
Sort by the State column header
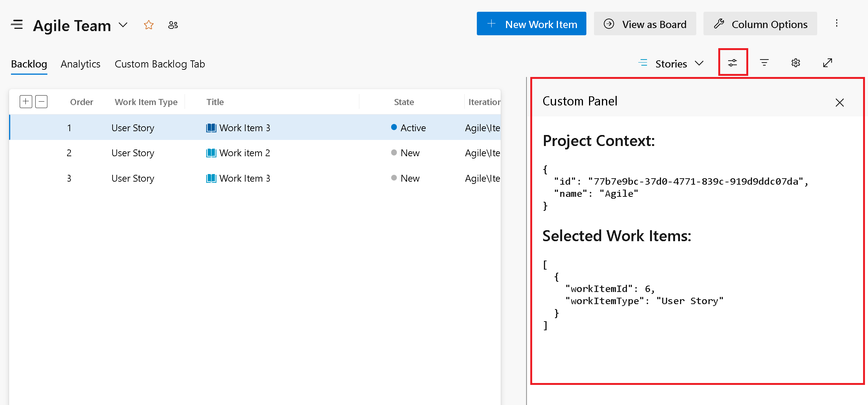pos(404,102)
